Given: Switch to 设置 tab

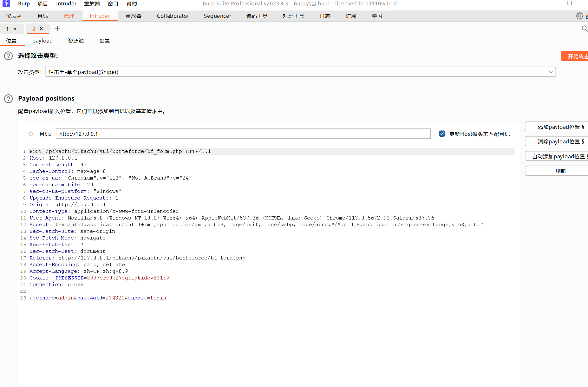Looking at the screenshot, I should (x=104, y=41).
